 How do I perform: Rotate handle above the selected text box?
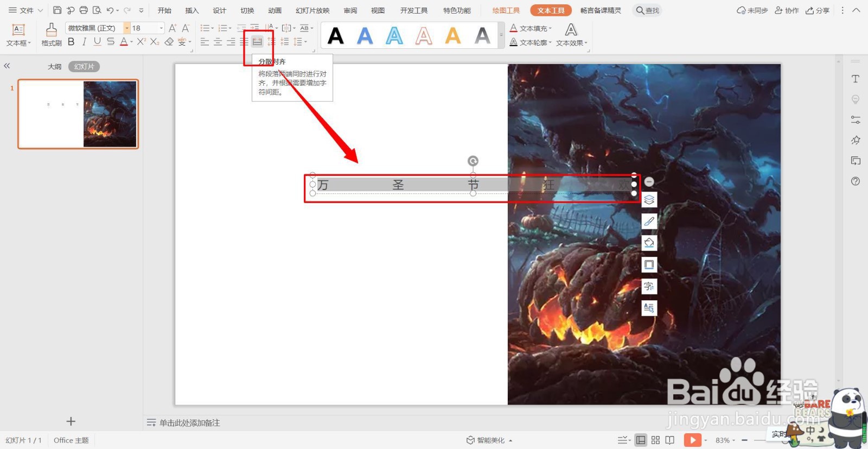coord(473,161)
